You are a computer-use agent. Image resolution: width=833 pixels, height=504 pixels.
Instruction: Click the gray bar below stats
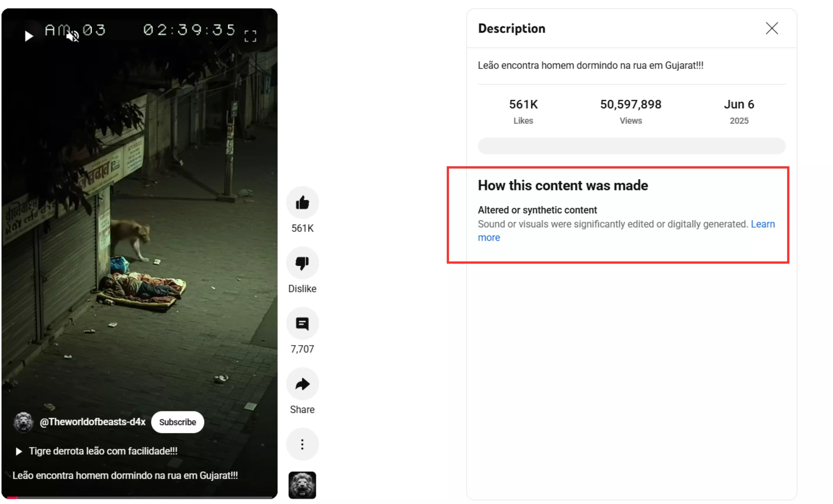coord(632,146)
